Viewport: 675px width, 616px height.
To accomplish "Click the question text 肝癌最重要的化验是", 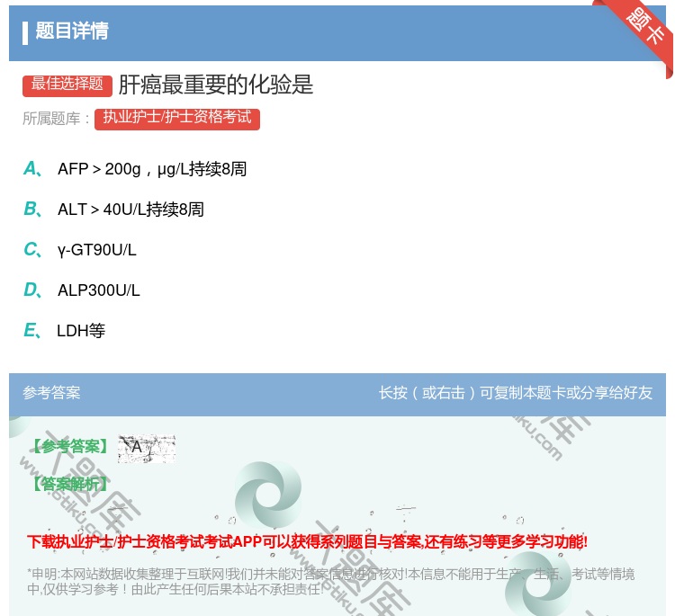I will [216, 85].
